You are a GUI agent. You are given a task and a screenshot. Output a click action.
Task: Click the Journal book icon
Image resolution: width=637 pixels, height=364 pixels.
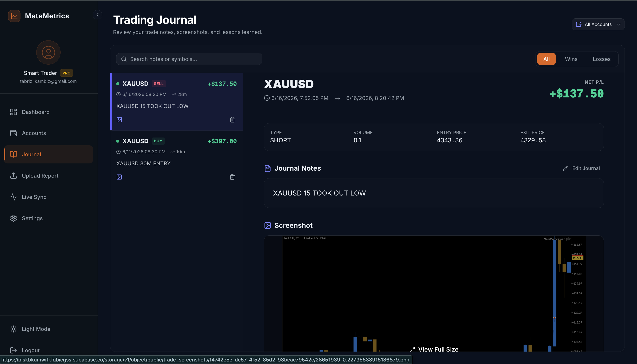tap(13, 155)
